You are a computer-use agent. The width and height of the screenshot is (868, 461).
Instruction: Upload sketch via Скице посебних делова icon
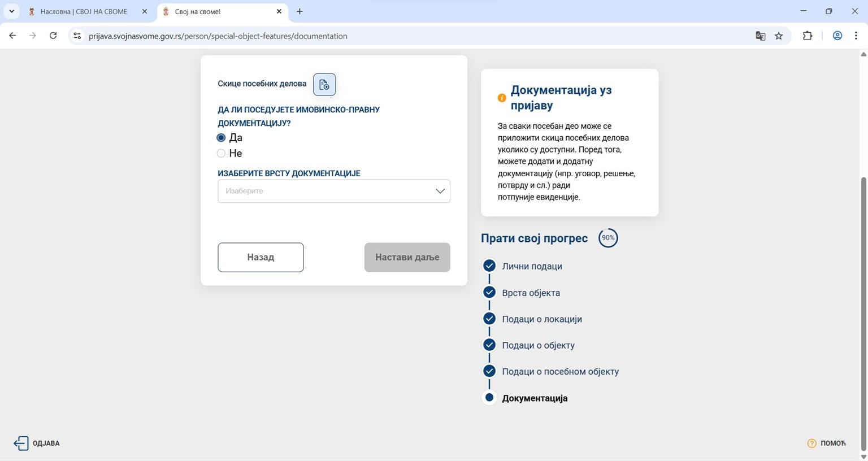pos(324,84)
